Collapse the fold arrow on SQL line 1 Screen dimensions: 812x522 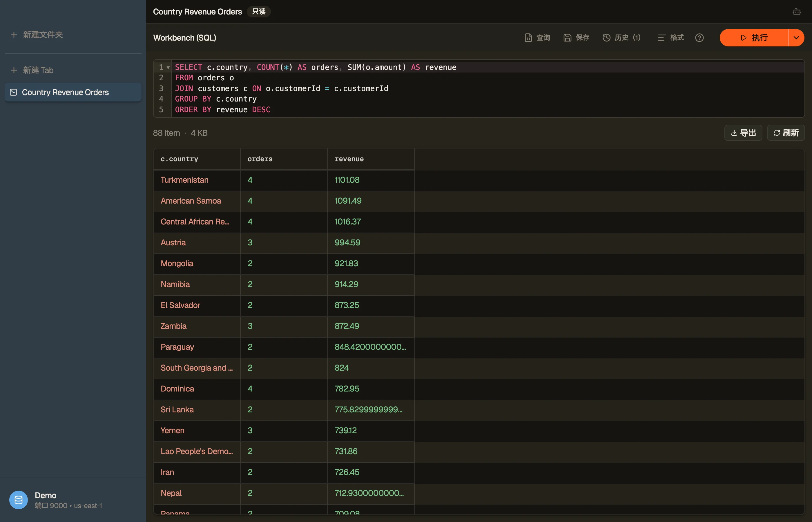tap(168, 68)
